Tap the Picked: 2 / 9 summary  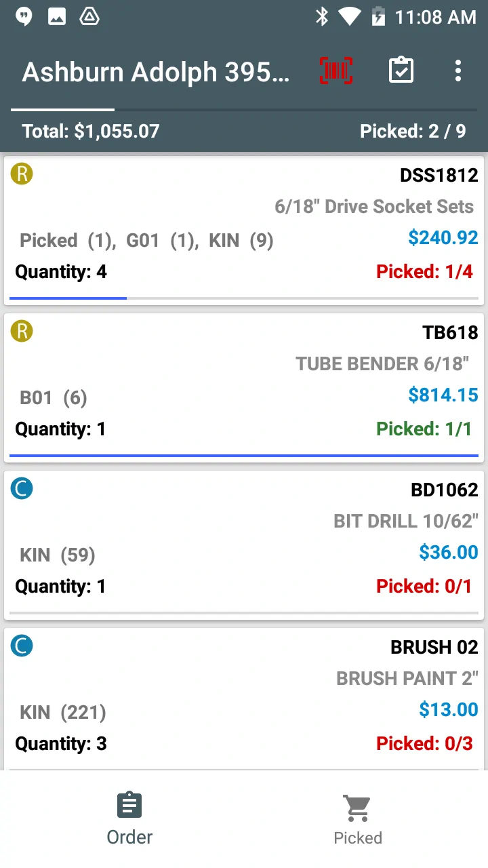point(413,131)
